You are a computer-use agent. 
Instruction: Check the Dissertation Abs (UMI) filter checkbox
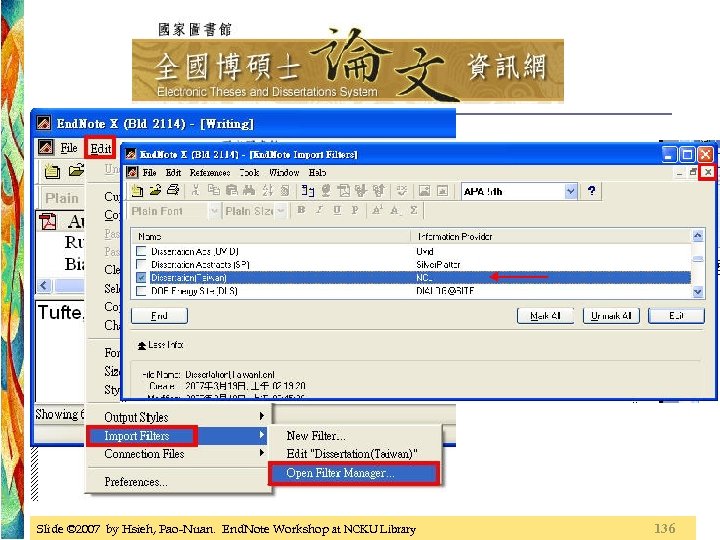pos(141,251)
